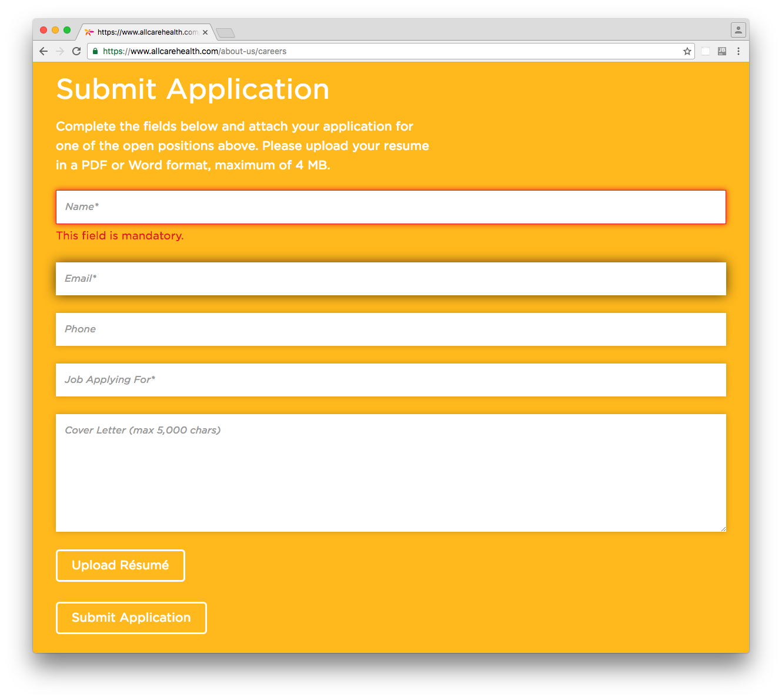This screenshot has height=700, width=782.
Task: Click into the Name field
Action: point(390,207)
